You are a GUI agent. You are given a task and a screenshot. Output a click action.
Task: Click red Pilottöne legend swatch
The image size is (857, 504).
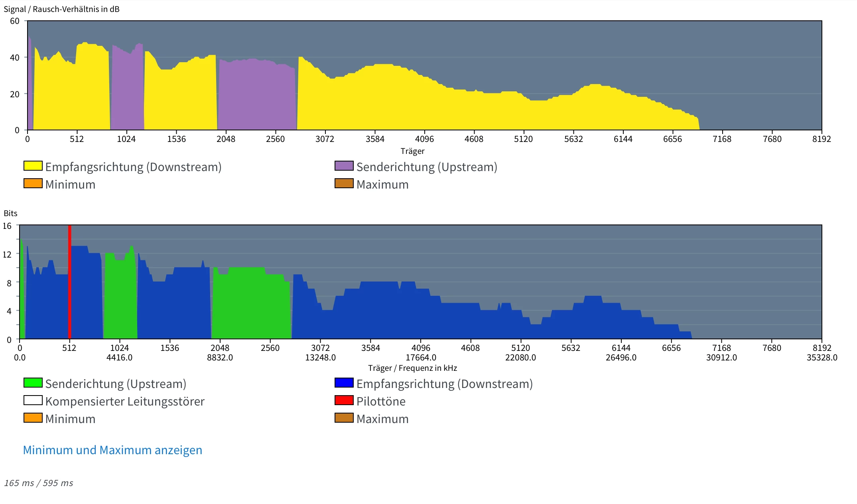click(344, 400)
